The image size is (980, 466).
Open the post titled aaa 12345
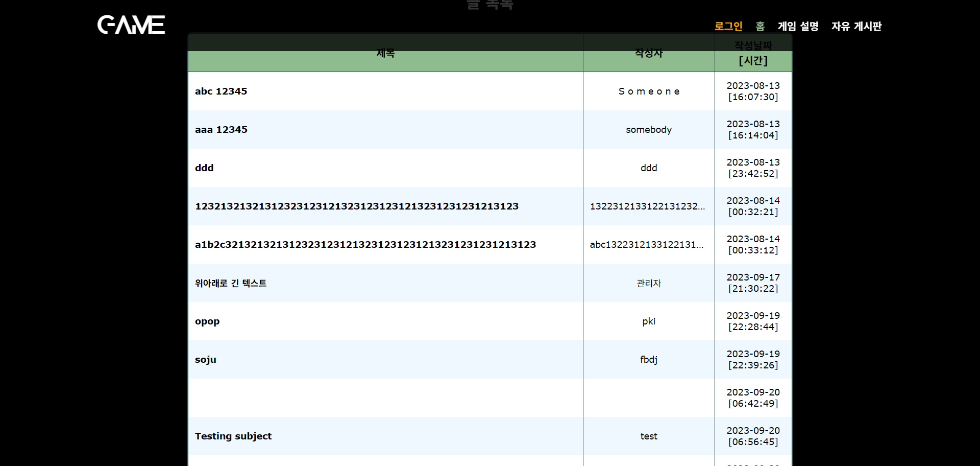(x=221, y=130)
